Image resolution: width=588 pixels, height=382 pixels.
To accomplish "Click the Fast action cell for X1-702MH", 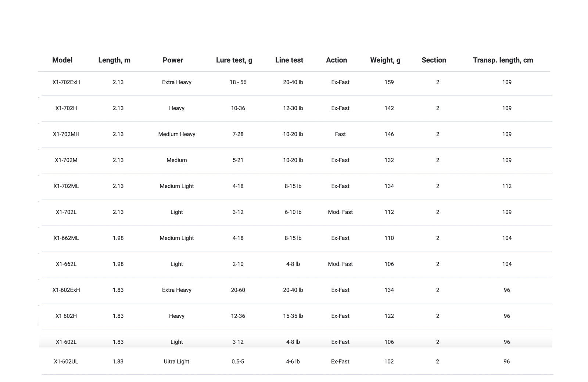I will [340, 134].
